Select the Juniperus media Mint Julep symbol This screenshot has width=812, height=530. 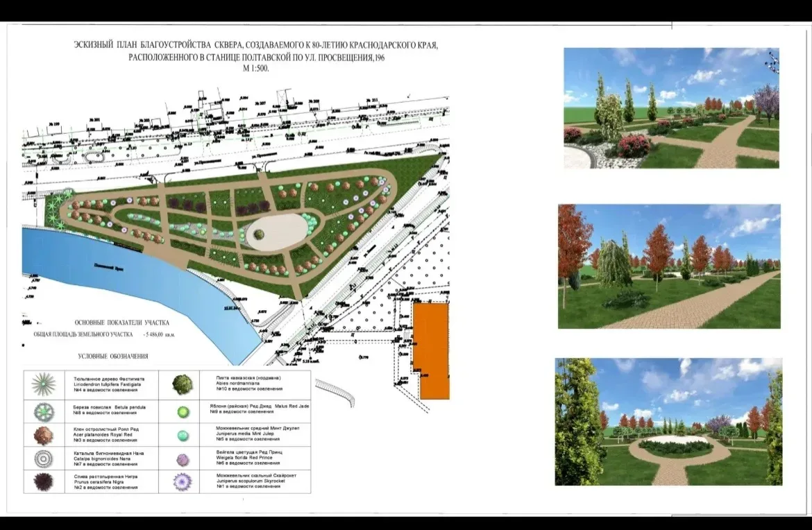[183, 435]
